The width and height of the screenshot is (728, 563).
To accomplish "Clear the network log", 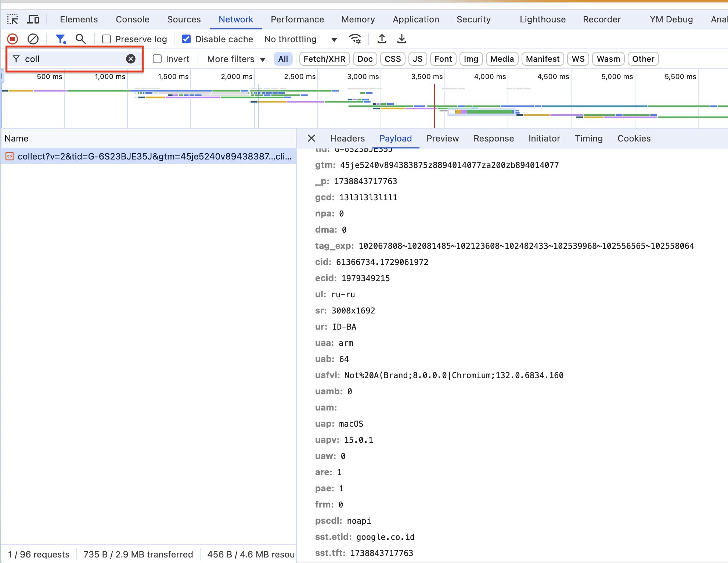I will 33,39.
